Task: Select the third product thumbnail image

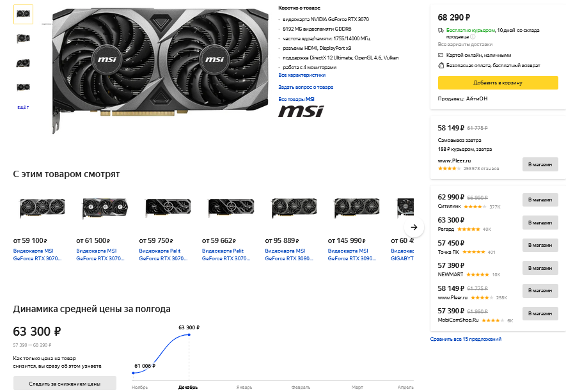Action: pyautogui.click(x=23, y=63)
